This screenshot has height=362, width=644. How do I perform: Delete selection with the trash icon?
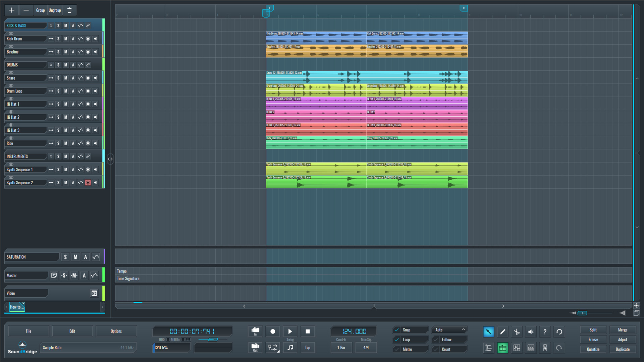(x=69, y=10)
